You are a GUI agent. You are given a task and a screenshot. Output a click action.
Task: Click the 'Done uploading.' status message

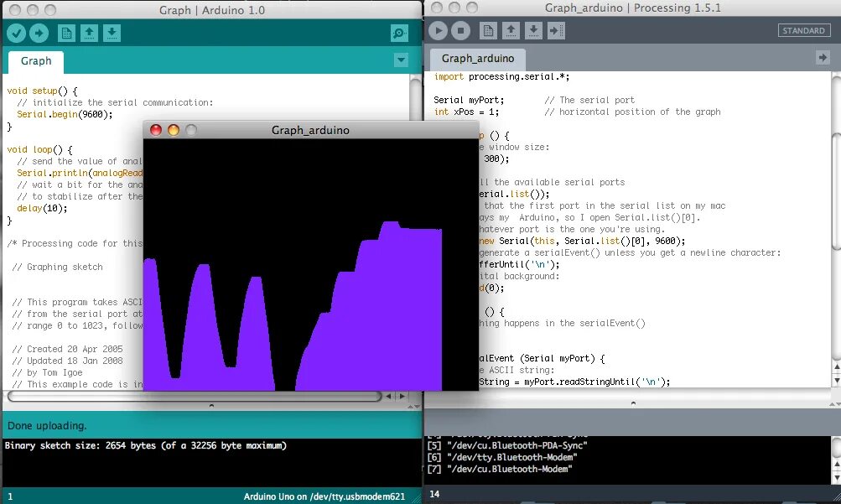click(47, 426)
